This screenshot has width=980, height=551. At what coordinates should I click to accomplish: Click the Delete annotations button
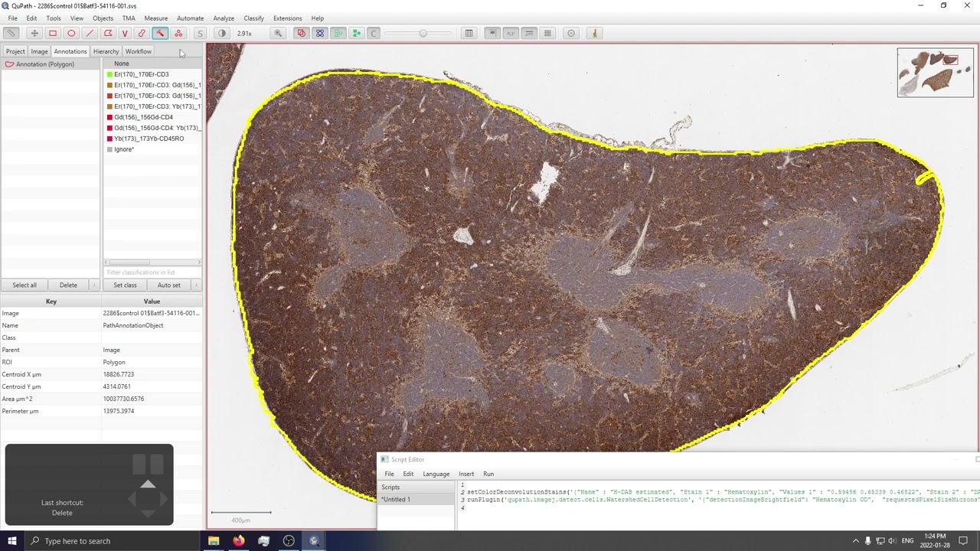(x=68, y=285)
